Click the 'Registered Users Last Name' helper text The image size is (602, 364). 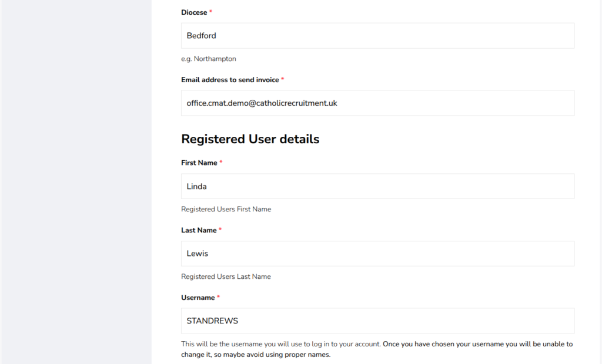pos(226,277)
